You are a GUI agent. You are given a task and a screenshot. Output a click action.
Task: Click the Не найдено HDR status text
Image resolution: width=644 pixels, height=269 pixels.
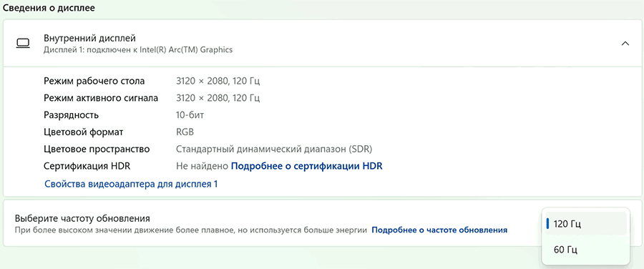(x=202, y=166)
